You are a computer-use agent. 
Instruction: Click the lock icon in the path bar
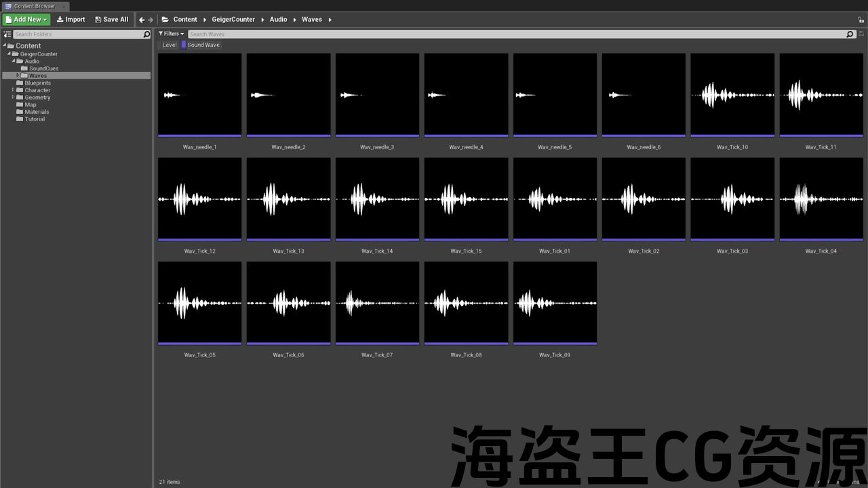click(861, 20)
